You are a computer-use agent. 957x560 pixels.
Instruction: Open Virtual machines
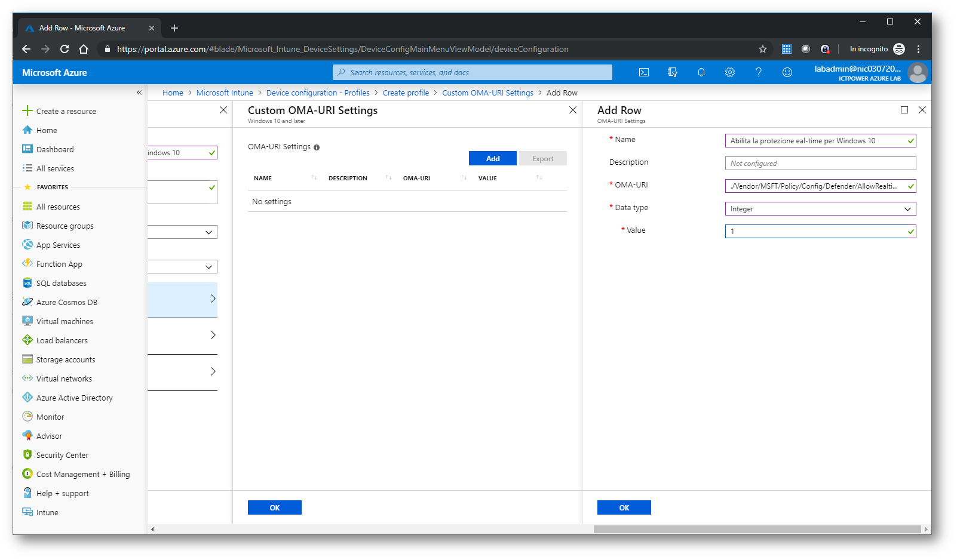pyautogui.click(x=58, y=321)
